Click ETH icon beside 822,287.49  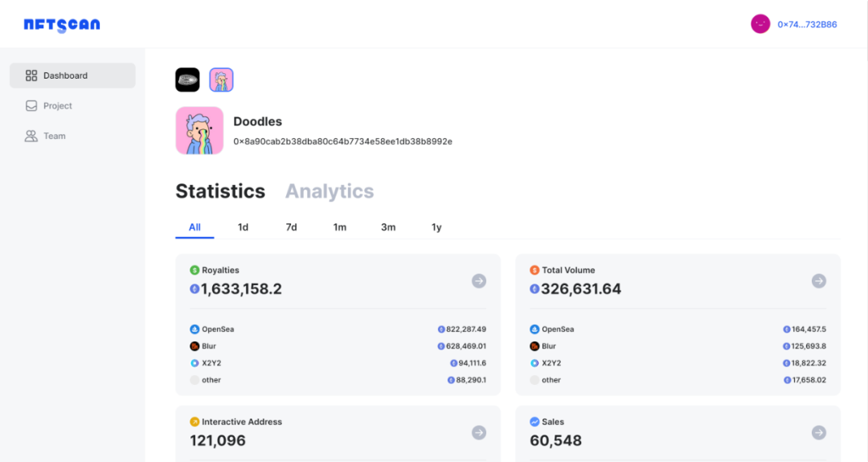coord(441,329)
